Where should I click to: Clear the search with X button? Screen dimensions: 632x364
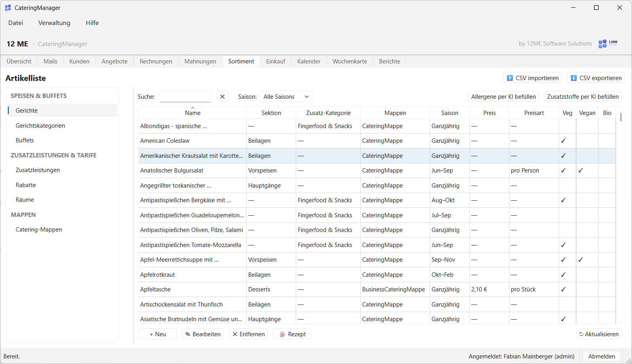click(222, 97)
